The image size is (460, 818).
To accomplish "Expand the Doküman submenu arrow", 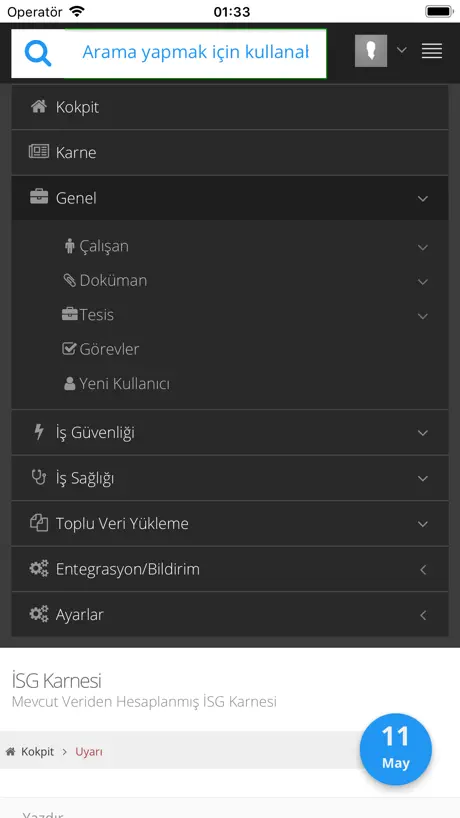I will 423,282.
